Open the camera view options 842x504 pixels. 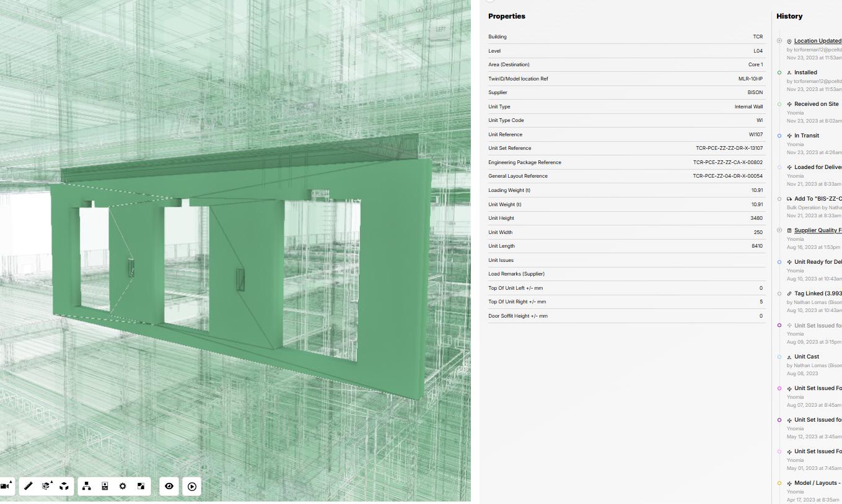(x=6, y=487)
